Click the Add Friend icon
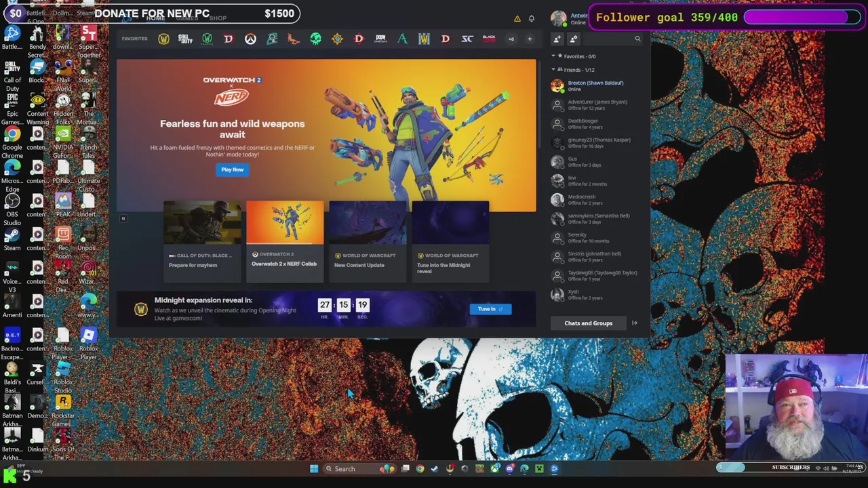The image size is (868, 488). [x=557, y=39]
